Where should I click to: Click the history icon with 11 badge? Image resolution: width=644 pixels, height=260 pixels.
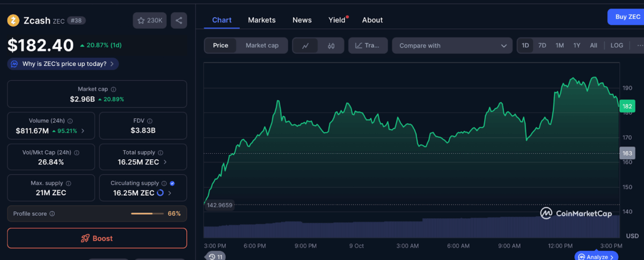215,256
